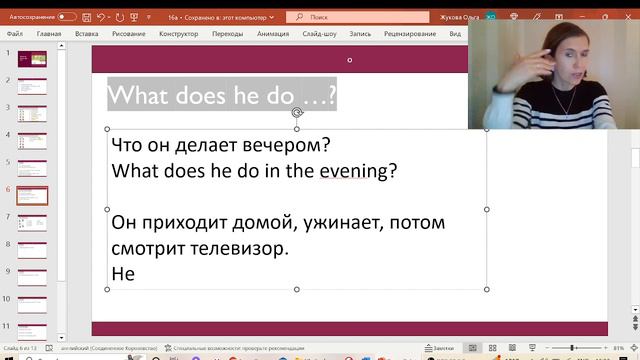This screenshot has height=360, width=640.
Task: Start slideshow from beginning icon
Action: (134, 17)
